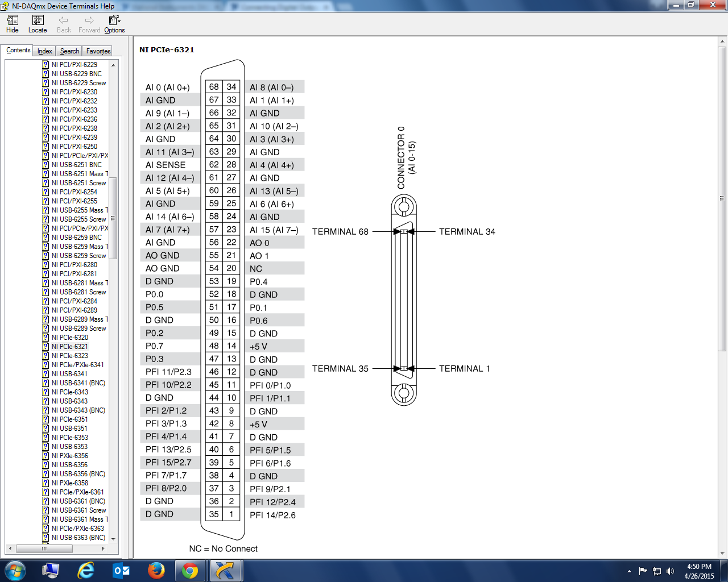Switch to the Index tab
The image size is (728, 582).
[x=45, y=51]
